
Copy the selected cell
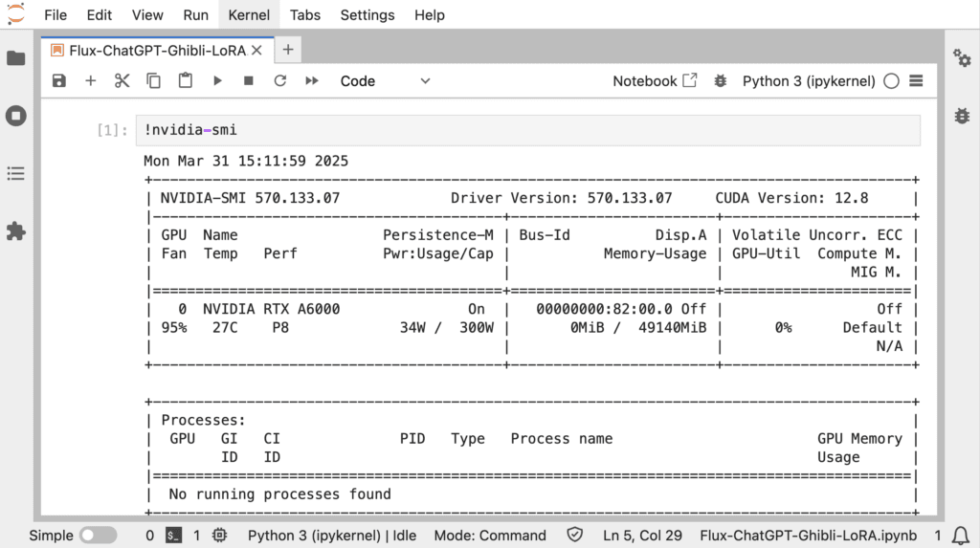click(x=154, y=80)
